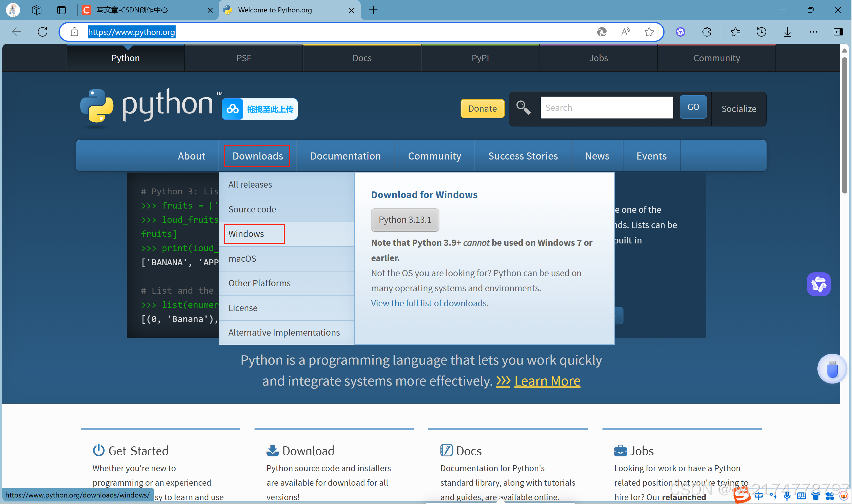852x504 pixels.
Task: Open browser extensions puzzle icon
Action: pos(707,32)
